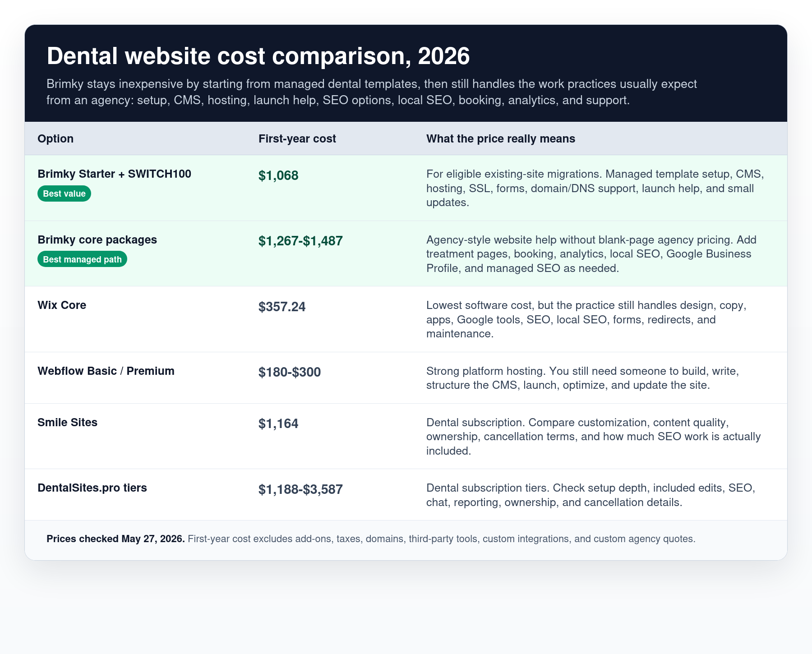The width and height of the screenshot is (812, 654).
Task: Click the '$1,068' price cell
Action: [x=278, y=175]
